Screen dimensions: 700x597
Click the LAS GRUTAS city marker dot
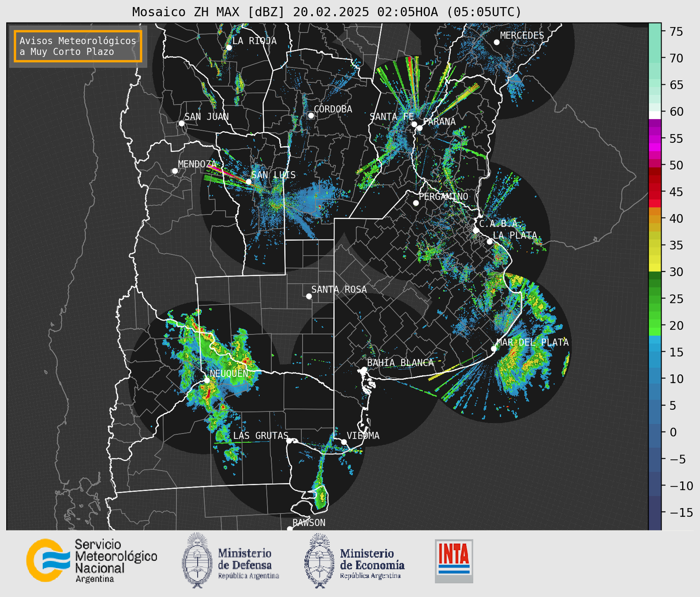(289, 440)
